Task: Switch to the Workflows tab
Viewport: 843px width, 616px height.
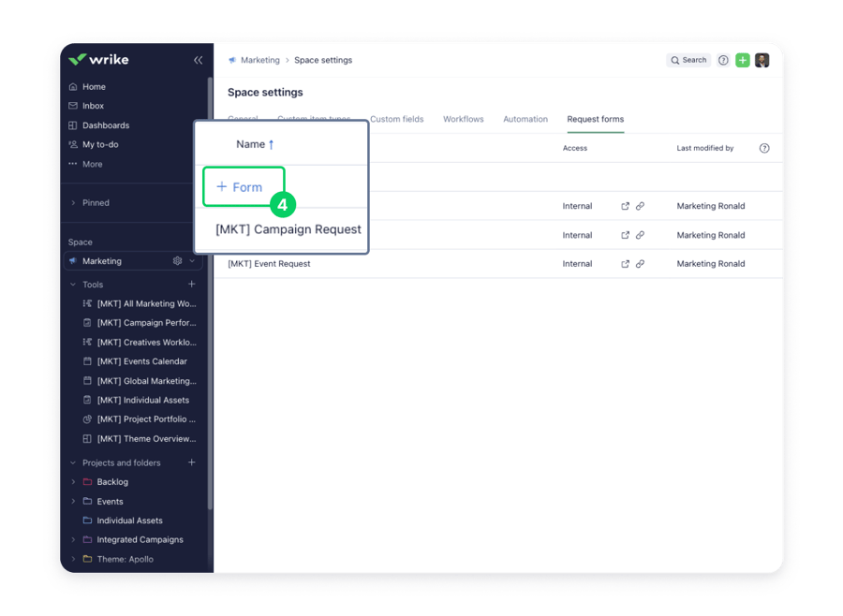Action: coord(463,120)
